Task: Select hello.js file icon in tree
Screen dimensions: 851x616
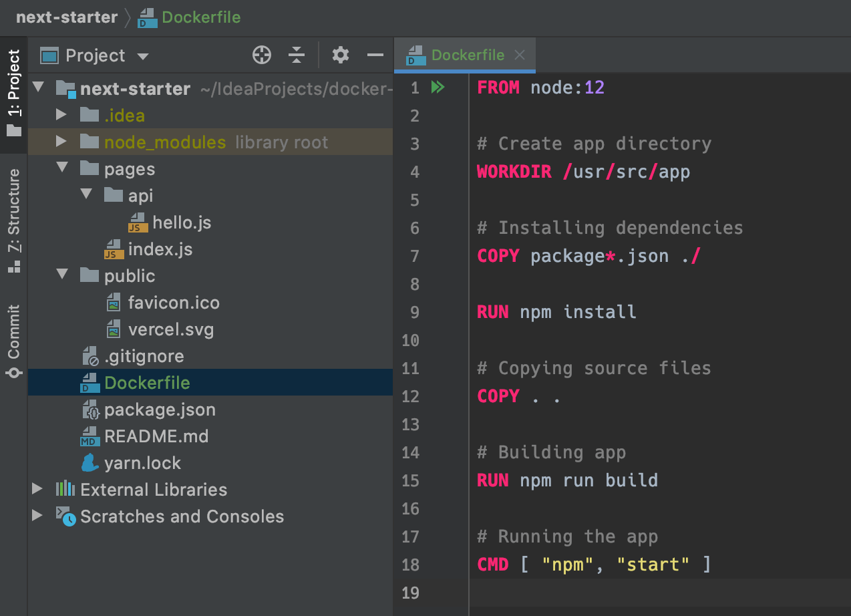Action: coord(138,222)
